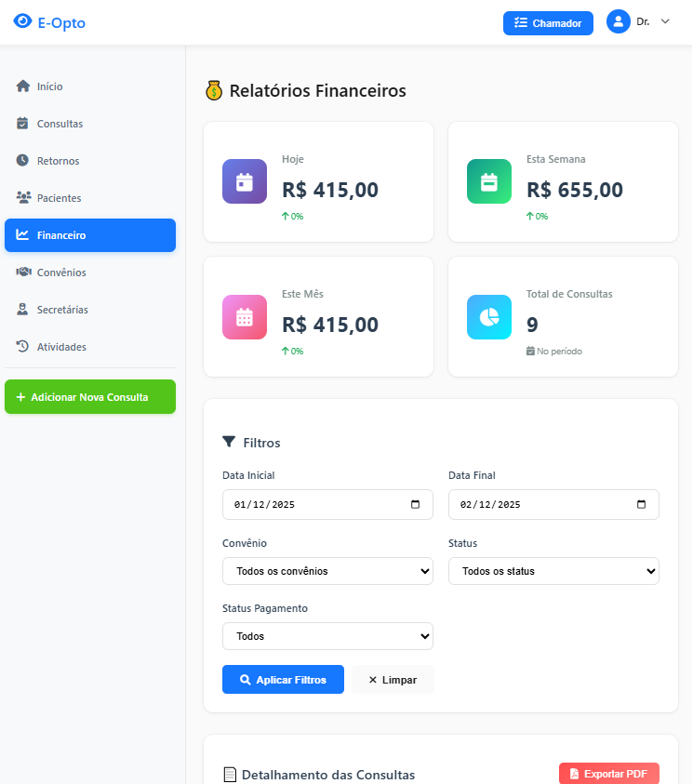Click the user avatar icon
The height and width of the screenshot is (784, 693).
click(x=618, y=21)
